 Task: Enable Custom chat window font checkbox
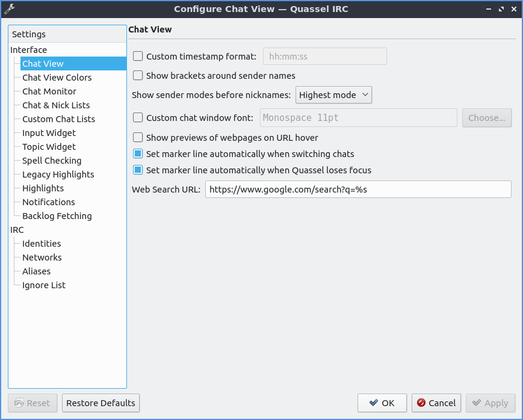tap(138, 118)
